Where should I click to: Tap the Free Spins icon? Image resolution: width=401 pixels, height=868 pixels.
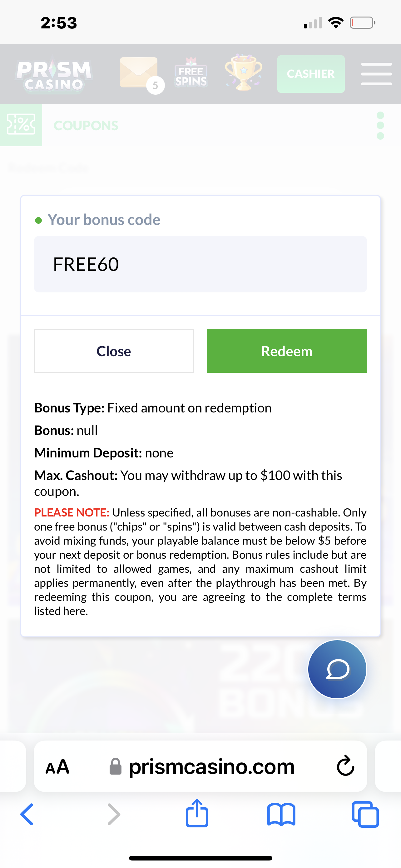[191, 73]
